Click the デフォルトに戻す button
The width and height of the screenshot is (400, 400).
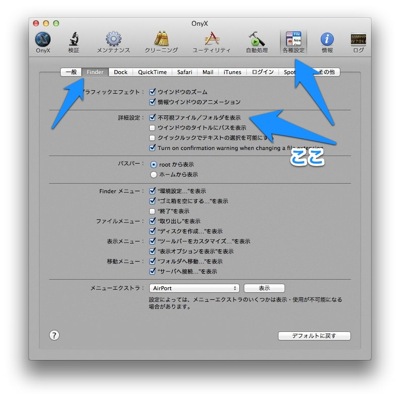pyautogui.click(x=314, y=336)
